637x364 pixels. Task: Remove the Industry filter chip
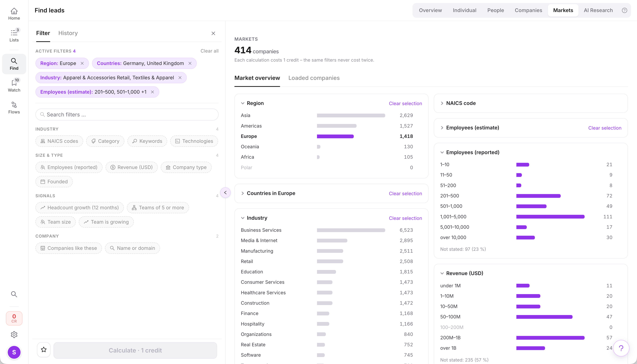coord(180,78)
